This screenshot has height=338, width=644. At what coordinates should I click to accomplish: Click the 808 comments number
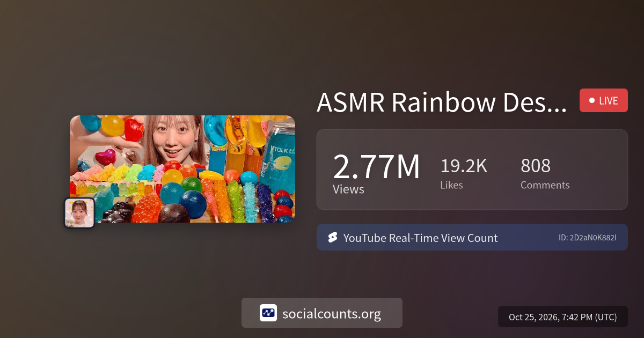point(536,166)
